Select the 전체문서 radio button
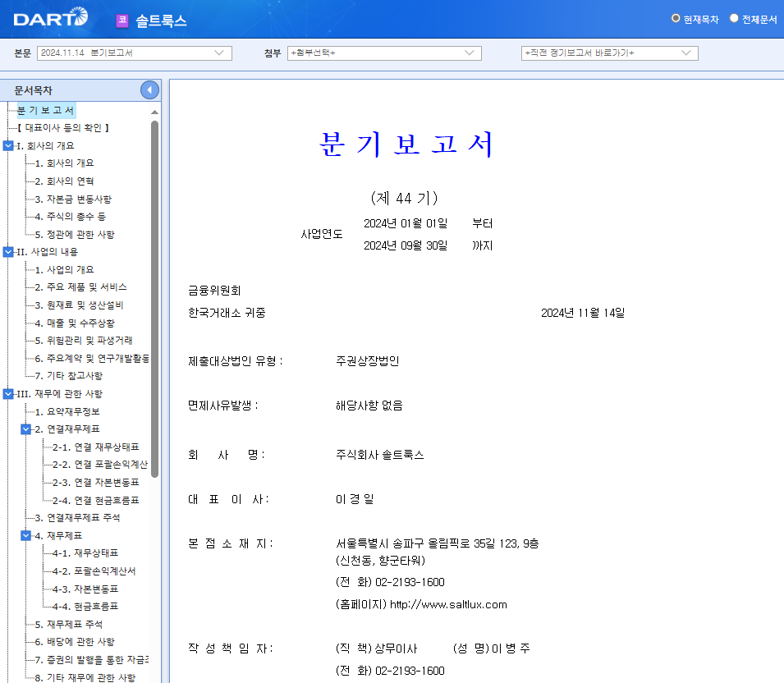This screenshot has width=784, height=683. pos(735,17)
